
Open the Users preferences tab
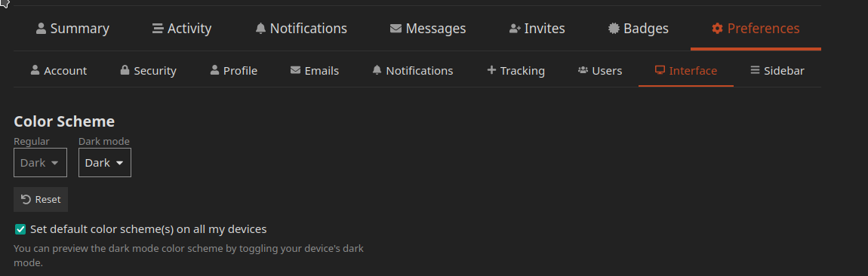(600, 71)
